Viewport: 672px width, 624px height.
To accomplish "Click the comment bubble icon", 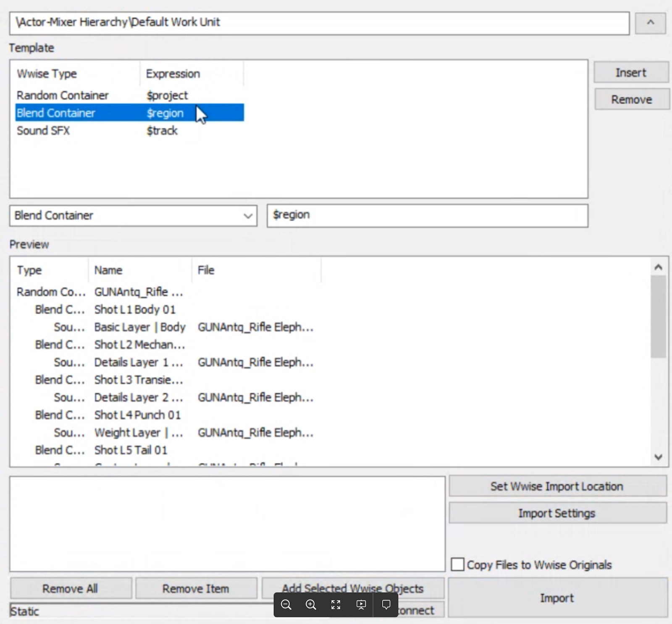I will (x=386, y=605).
